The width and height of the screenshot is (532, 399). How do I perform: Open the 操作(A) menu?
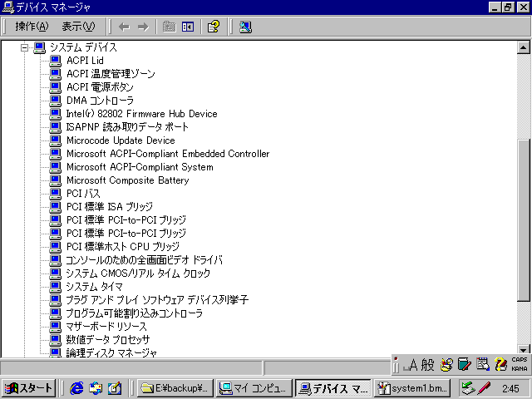[32, 26]
